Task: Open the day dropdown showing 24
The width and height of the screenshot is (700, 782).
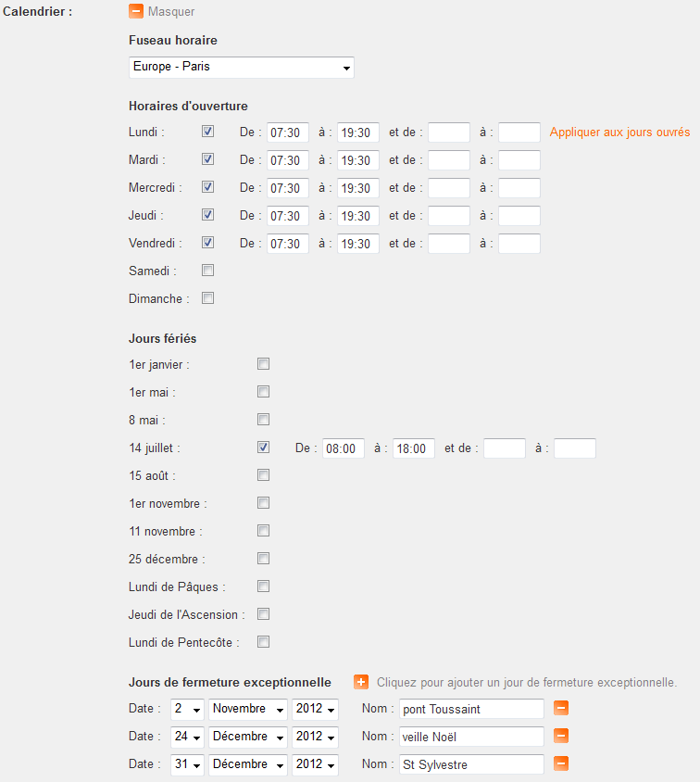Action: click(x=187, y=738)
